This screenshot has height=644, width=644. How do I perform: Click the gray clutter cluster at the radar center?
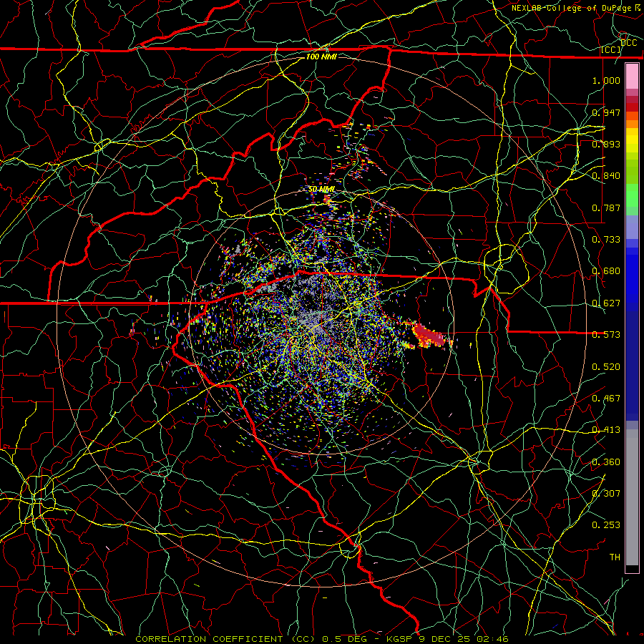click(311, 323)
